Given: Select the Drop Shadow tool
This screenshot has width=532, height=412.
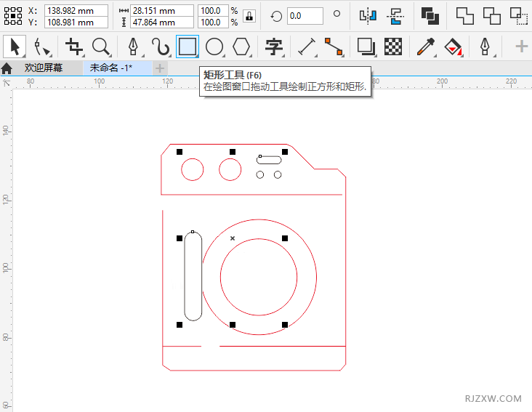Looking at the screenshot, I should (366, 47).
